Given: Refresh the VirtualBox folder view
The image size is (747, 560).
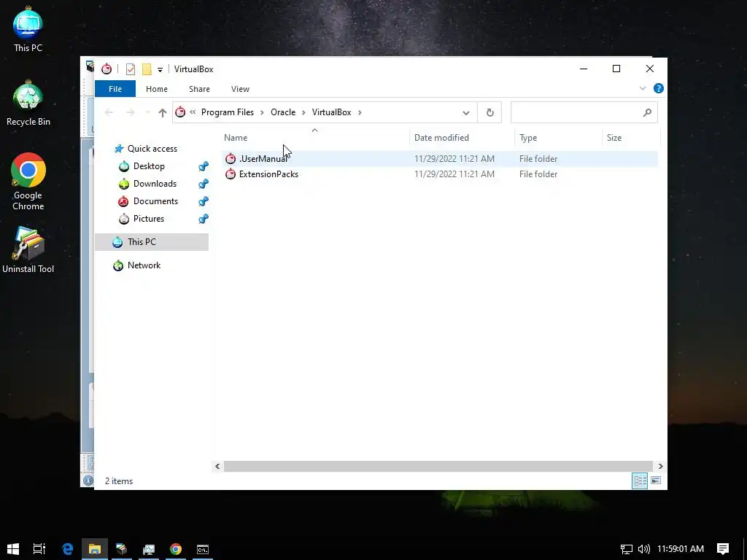Looking at the screenshot, I should click(489, 113).
